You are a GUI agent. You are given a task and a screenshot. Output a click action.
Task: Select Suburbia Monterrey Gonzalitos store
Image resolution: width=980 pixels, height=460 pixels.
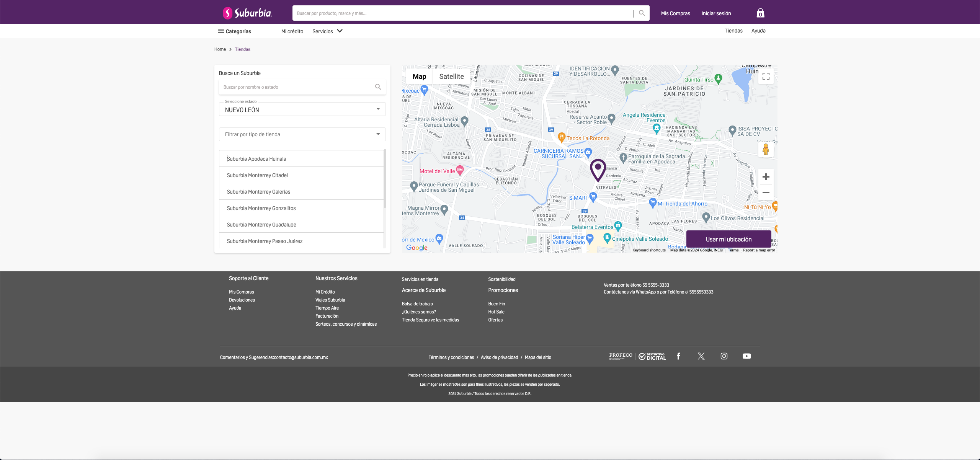[x=301, y=208]
